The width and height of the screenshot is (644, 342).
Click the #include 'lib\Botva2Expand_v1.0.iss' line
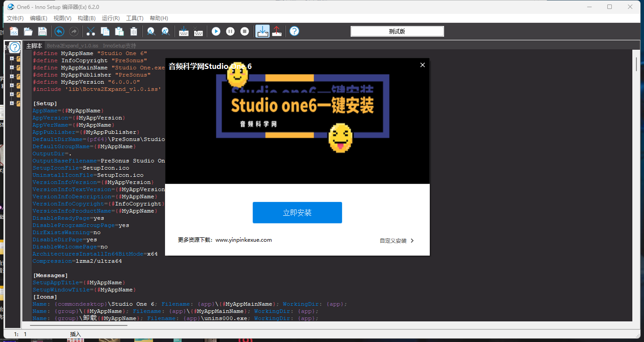click(x=97, y=89)
